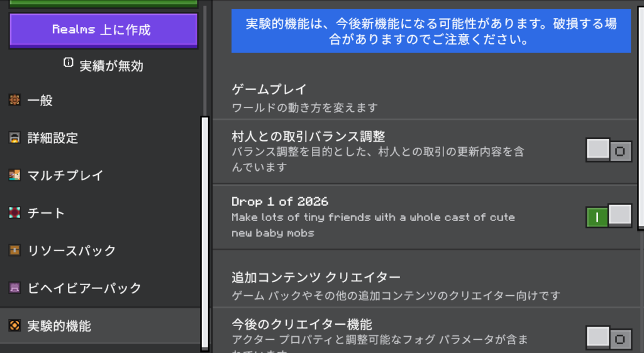Turn on 今後のクリエイター機能 toggle

point(608,339)
